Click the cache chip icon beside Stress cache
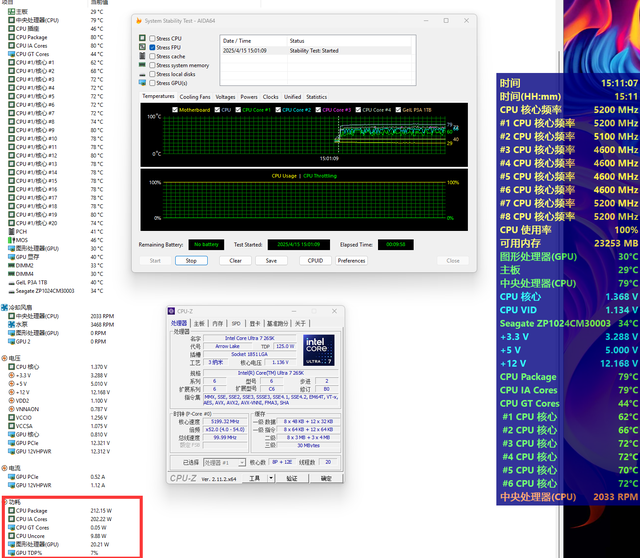This screenshot has height=558, width=640. 142,56
